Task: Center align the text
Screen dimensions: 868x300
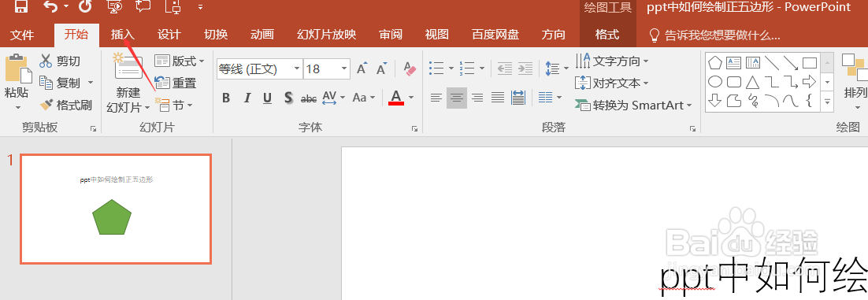Action: (x=457, y=98)
